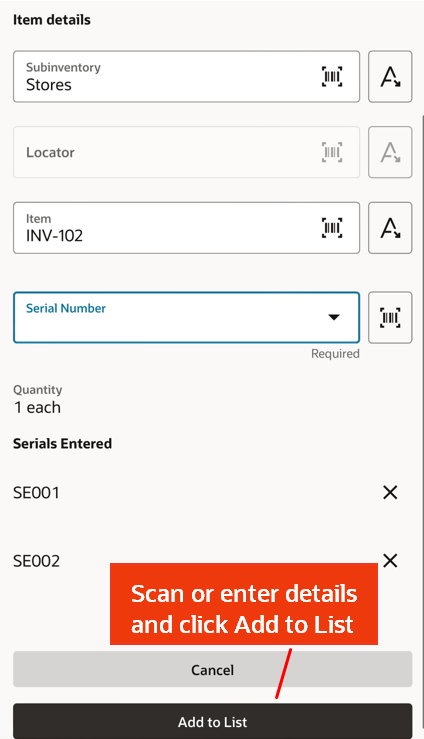
Task: Click the Cancel button
Action: point(212,670)
